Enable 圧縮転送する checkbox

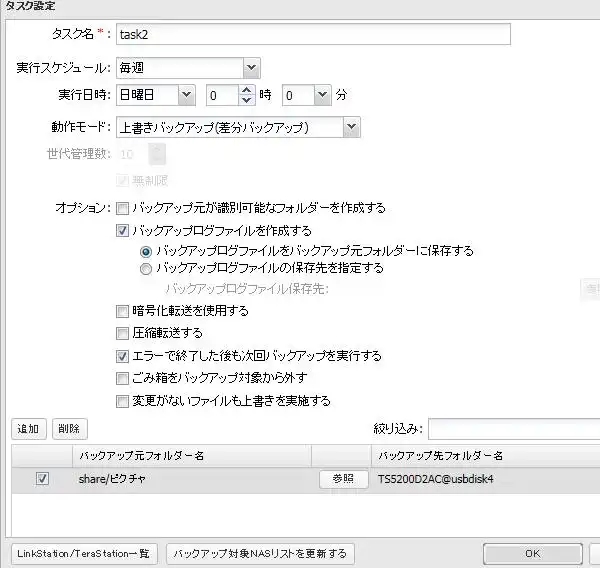(x=122, y=333)
